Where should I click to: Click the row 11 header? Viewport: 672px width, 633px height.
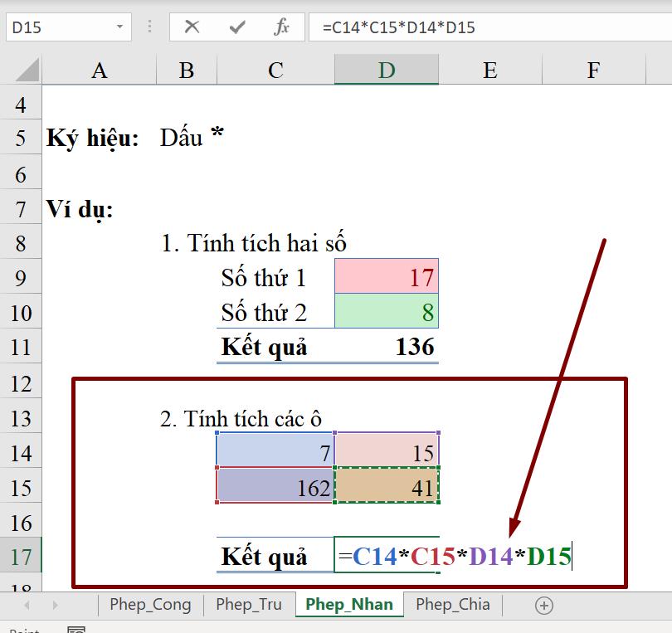21,348
